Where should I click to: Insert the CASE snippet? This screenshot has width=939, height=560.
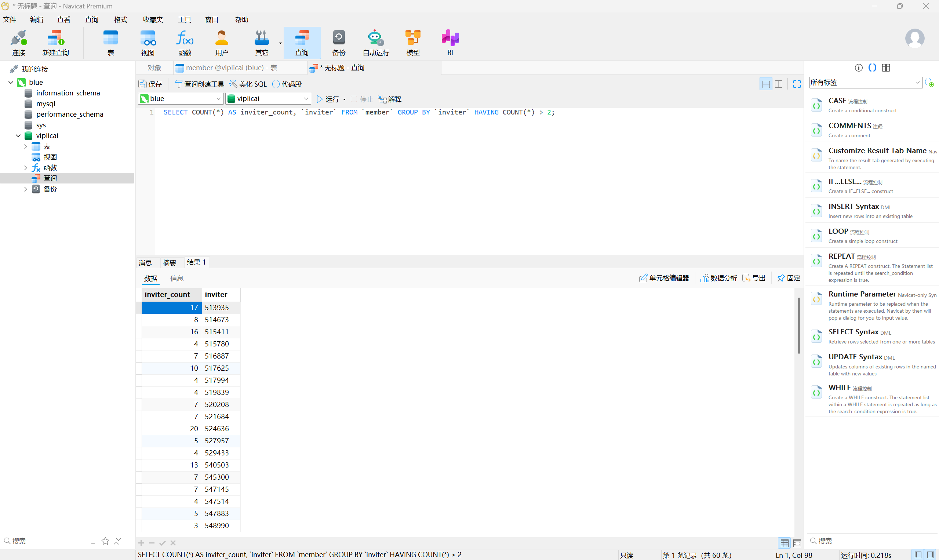pyautogui.click(x=872, y=105)
